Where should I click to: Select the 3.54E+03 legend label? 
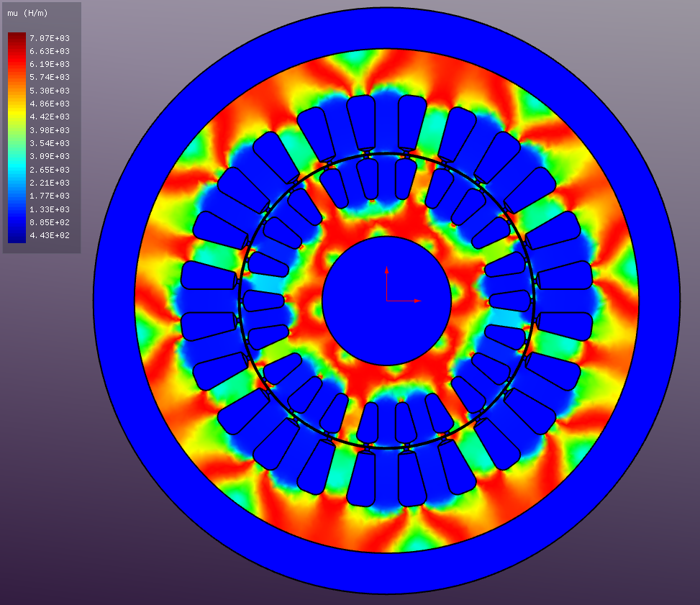50,144
